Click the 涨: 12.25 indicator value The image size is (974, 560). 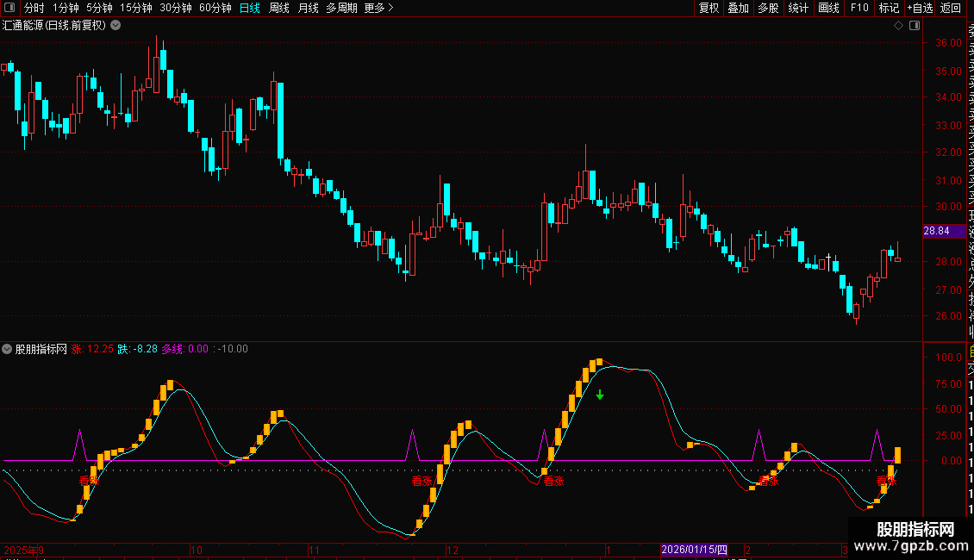tap(92, 349)
